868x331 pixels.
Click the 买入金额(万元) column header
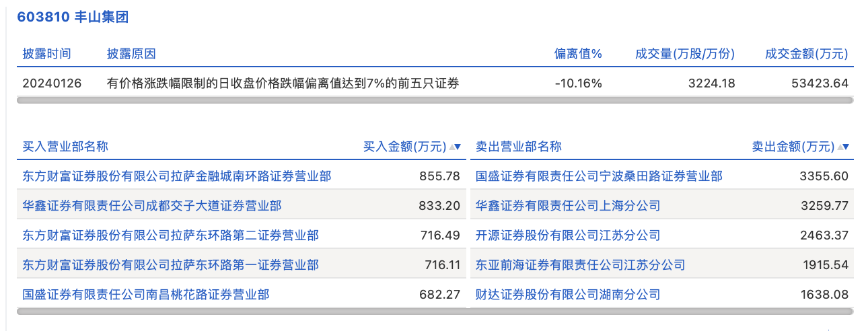tap(404, 147)
